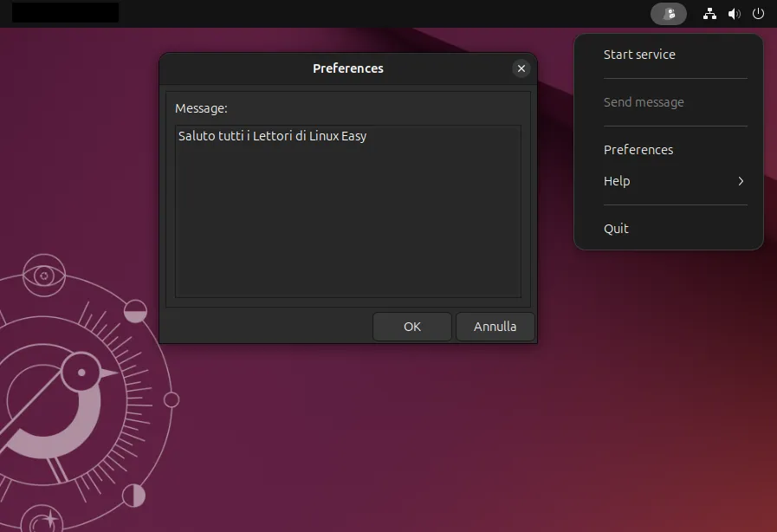
Task: Click the 'Message:' label
Action: click(201, 108)
